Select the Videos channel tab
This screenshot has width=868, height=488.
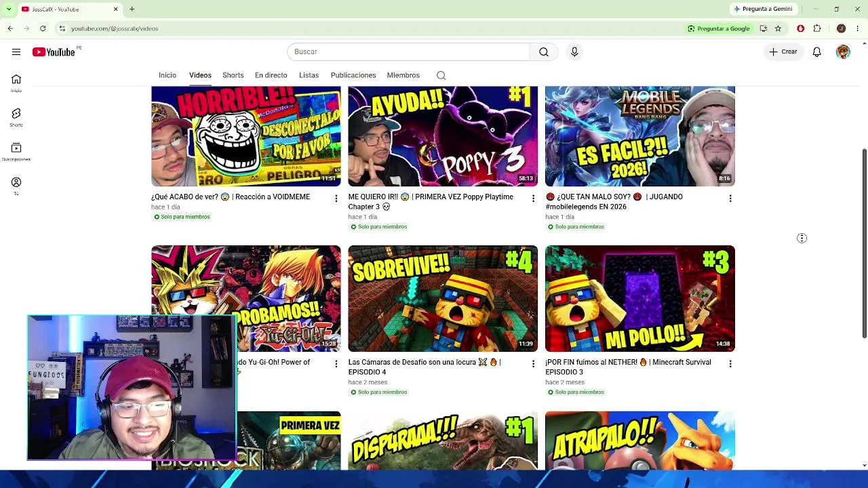point(200,75)
